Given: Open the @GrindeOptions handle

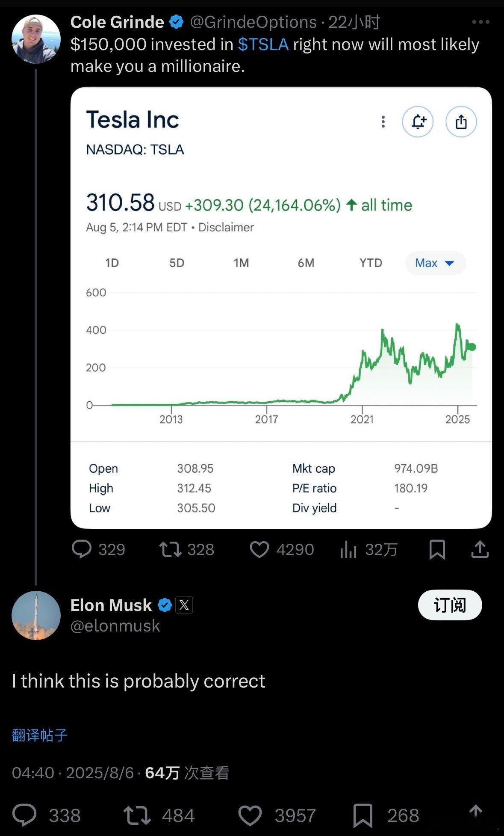Looking at the screenshot, I should click(x=253, y=22).
